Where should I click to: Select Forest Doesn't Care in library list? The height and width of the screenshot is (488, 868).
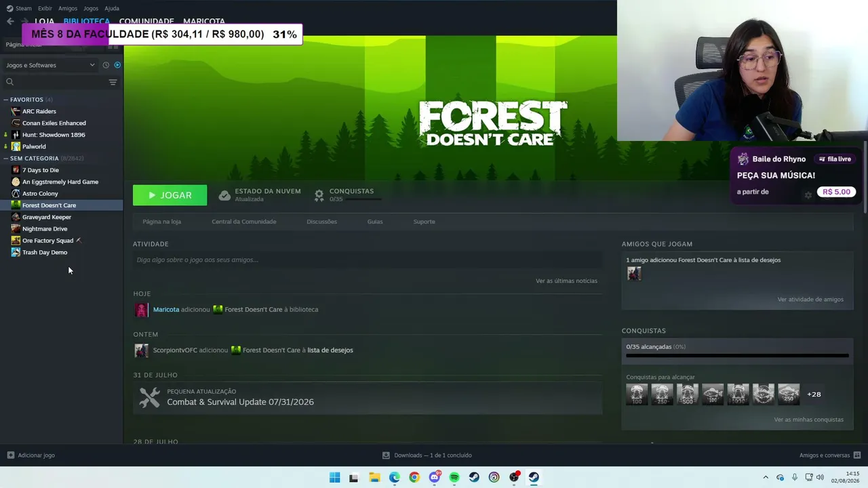61,205
